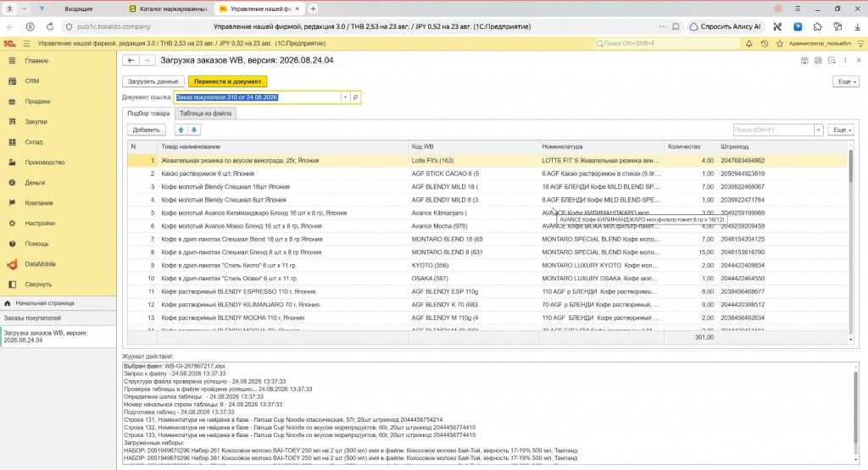Open browser downloads icon
The image size is (868, 470).
[x=858, y=26]
